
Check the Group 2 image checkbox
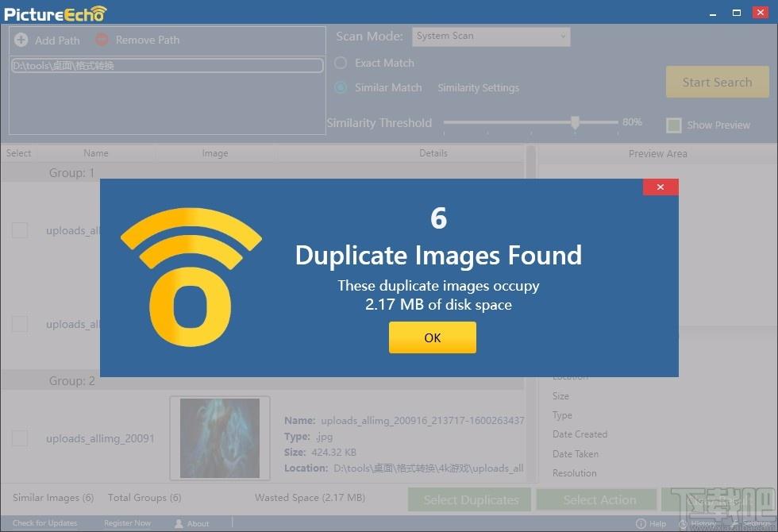coord(20,438)
